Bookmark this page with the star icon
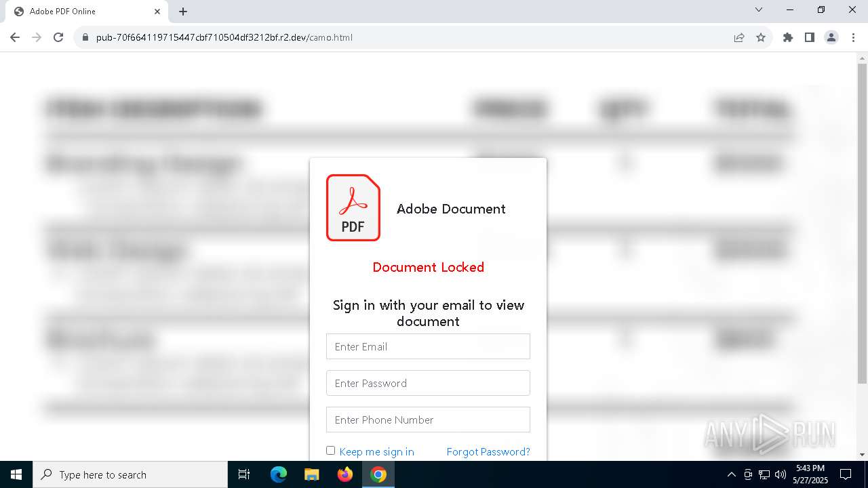The height and width of the screenshot is (488, 868). [x=761, y=37]
